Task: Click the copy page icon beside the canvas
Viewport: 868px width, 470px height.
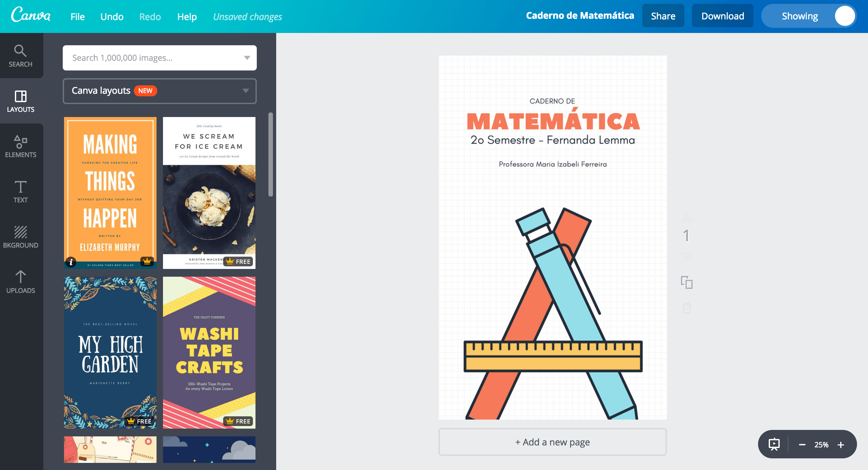Action: click(687, 282)
